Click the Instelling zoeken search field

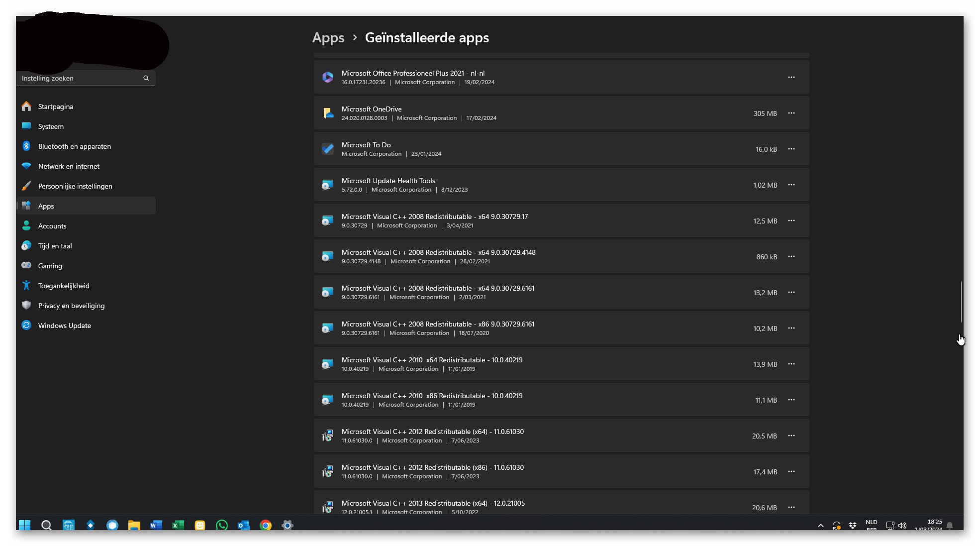click(80, 78)
